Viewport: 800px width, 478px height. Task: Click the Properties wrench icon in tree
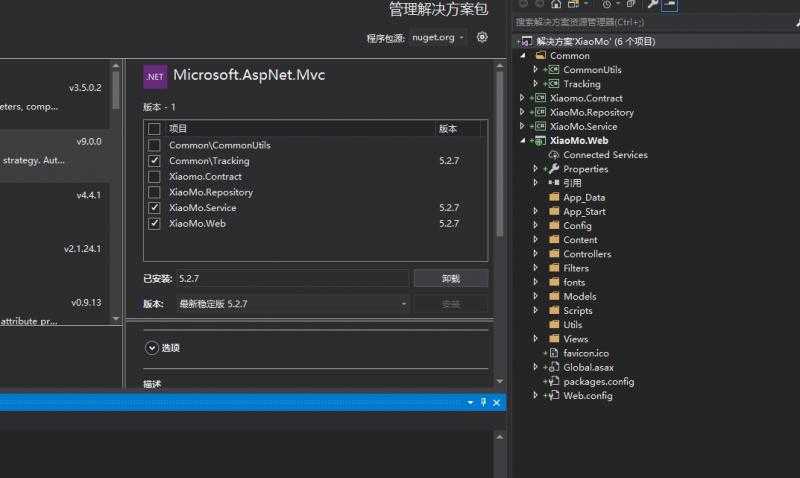click(554, 168)
